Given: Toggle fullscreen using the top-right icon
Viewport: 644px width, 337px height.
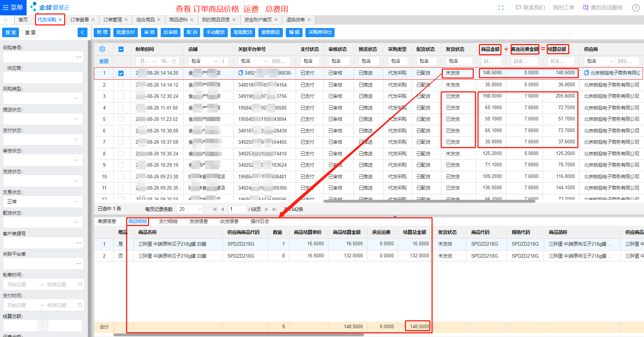Looking at the screenshot, I should [x=501, y=8].
